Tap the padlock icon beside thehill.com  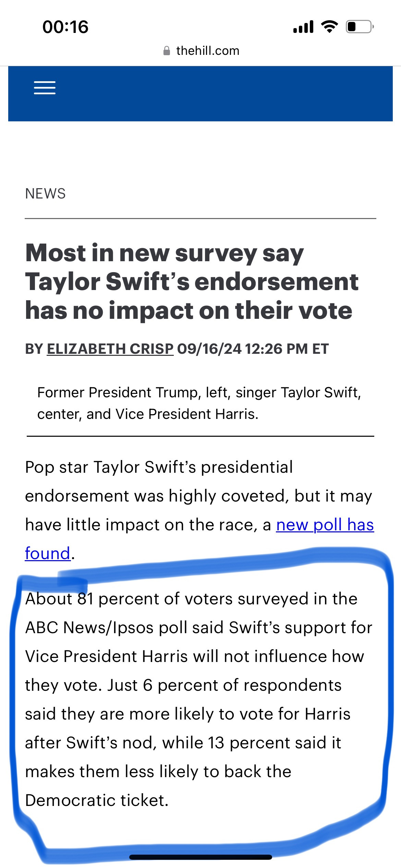pos(167,51)
